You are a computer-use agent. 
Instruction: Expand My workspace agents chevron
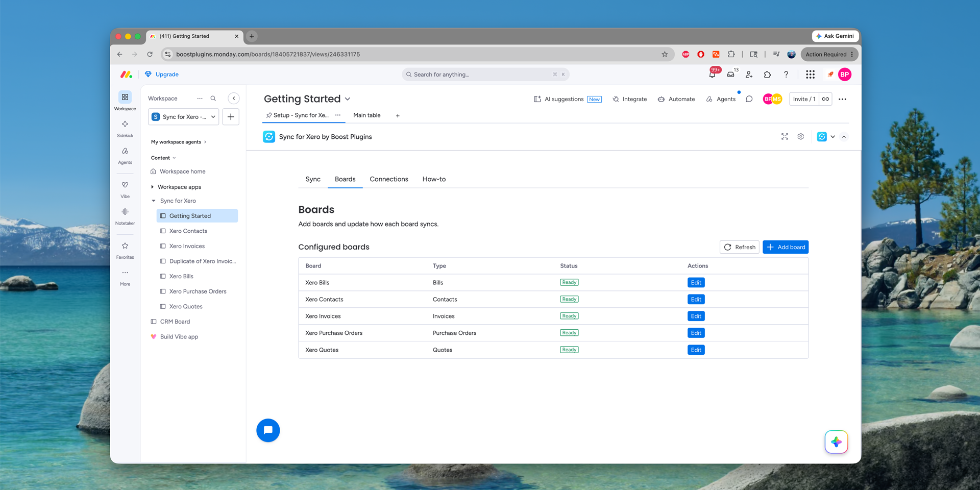coord(205,142)
